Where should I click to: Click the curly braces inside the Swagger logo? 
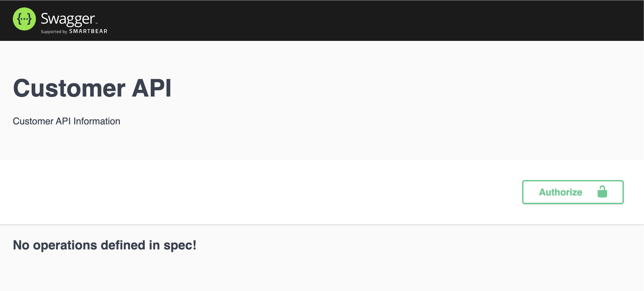click(x=24, y=19)
